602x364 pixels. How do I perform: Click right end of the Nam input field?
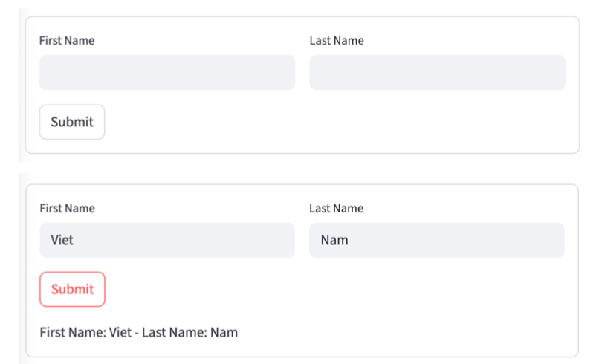[x=554, y=240]
